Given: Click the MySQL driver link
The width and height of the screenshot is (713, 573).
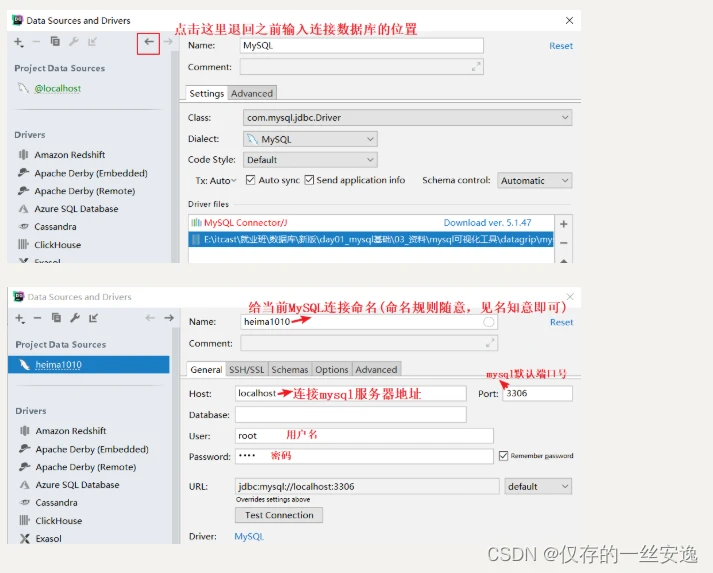Looking at the screenshot, I should click(249, 537).
